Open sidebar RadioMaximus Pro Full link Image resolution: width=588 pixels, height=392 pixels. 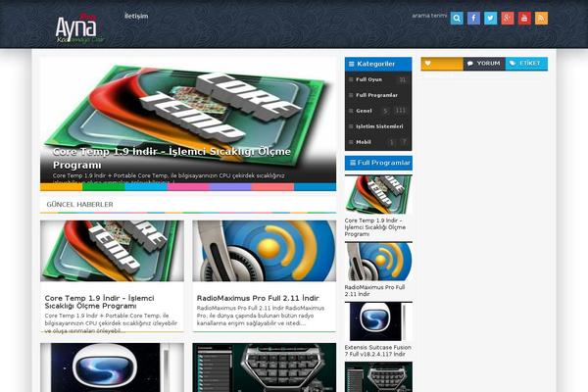[x=374, y=291]
